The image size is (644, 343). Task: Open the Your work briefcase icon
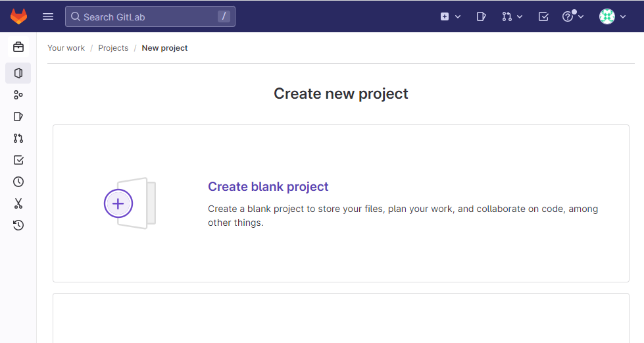[18, 47]
